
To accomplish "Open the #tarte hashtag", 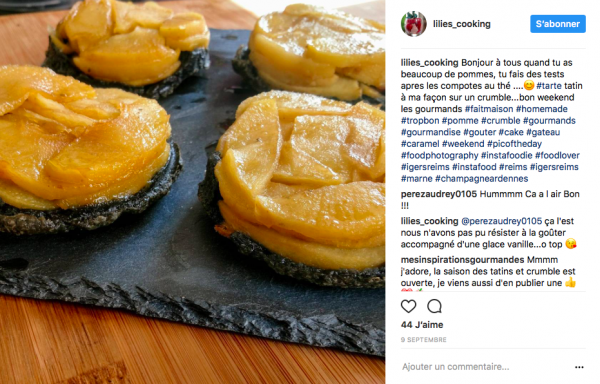I will (549, 86).
